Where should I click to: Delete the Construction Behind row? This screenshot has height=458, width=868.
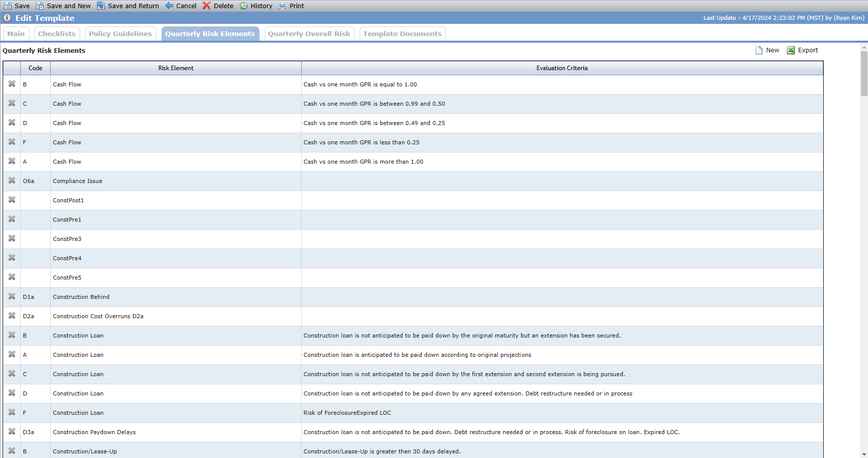coord(12,296)
